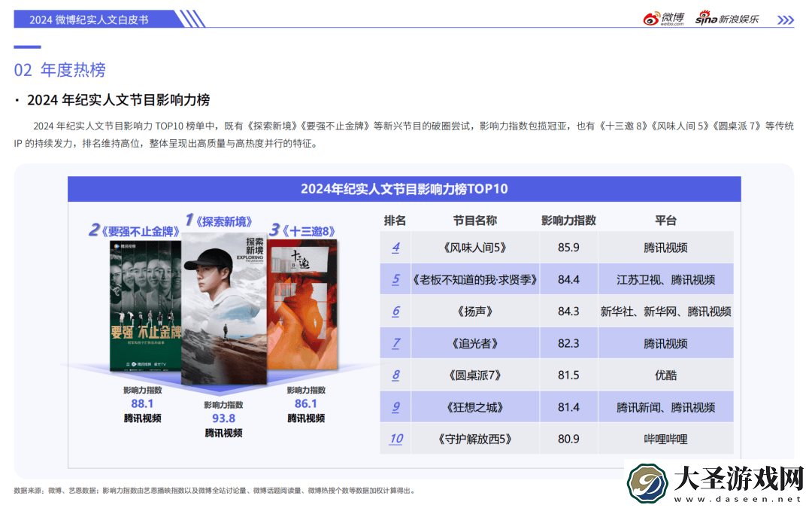Click the 影响力指数 column header
The width and height of the screenshot is (812, 508).
(x=568, y=221)
